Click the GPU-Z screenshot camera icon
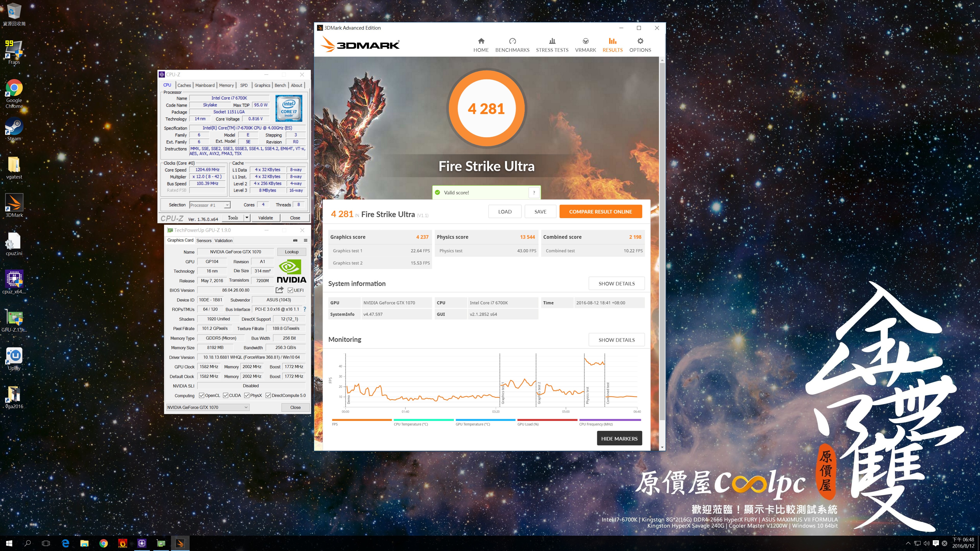Screen dimensions: 980x551 pyautogui.click(x=295, y=240)
